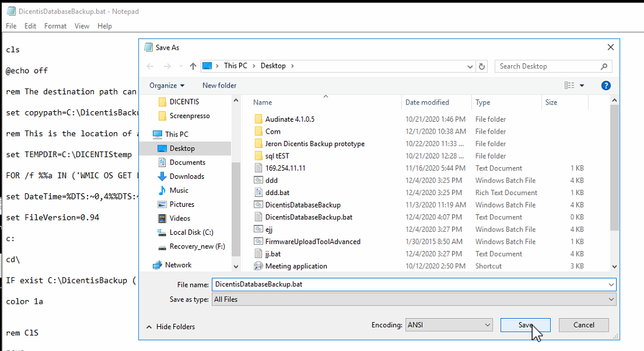Open the Edit menu in Notepad

(x=30, y=26)
